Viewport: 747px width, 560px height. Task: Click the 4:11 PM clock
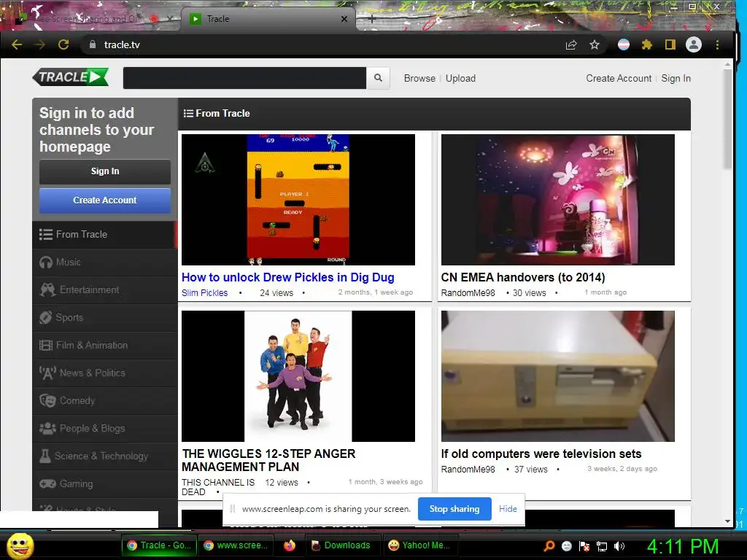click(682, 546)
